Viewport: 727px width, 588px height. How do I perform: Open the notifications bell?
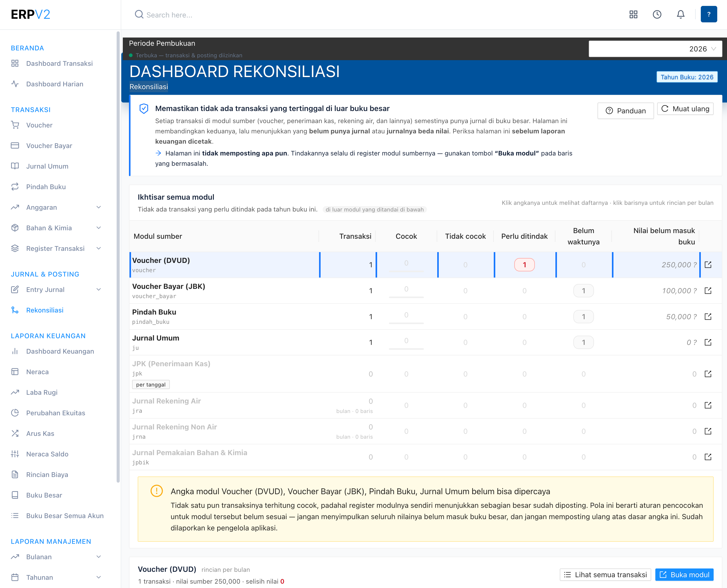click(x=681, y=15)
